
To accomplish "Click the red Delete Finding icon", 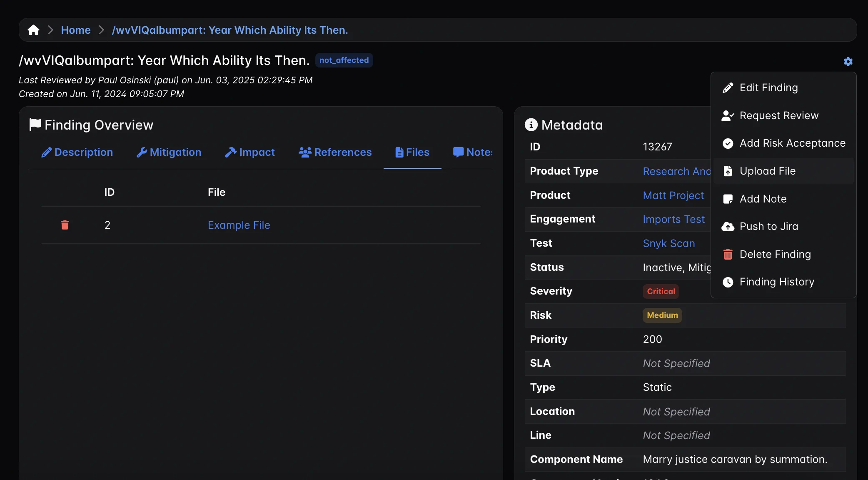I will [728, 255].
